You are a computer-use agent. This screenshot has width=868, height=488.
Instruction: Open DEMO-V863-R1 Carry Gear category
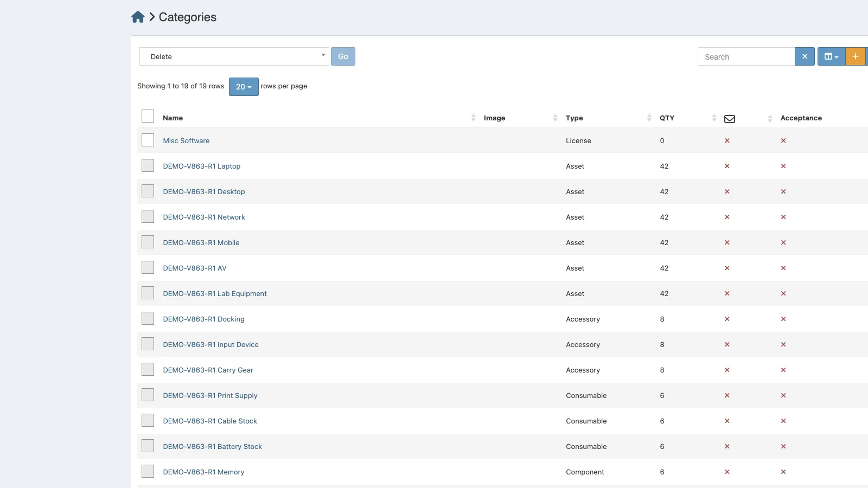click(208, 370)
